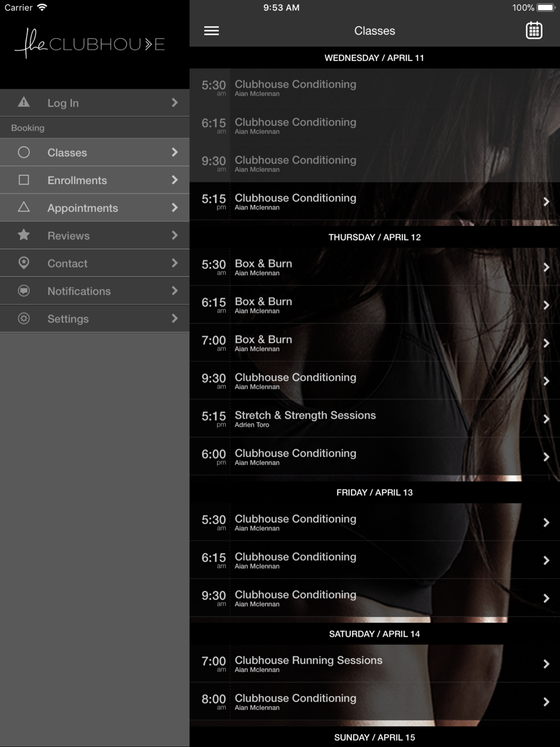The image size is (560, 747).
Task: Expand the Notifications row chevron
Action: point(175,291)
